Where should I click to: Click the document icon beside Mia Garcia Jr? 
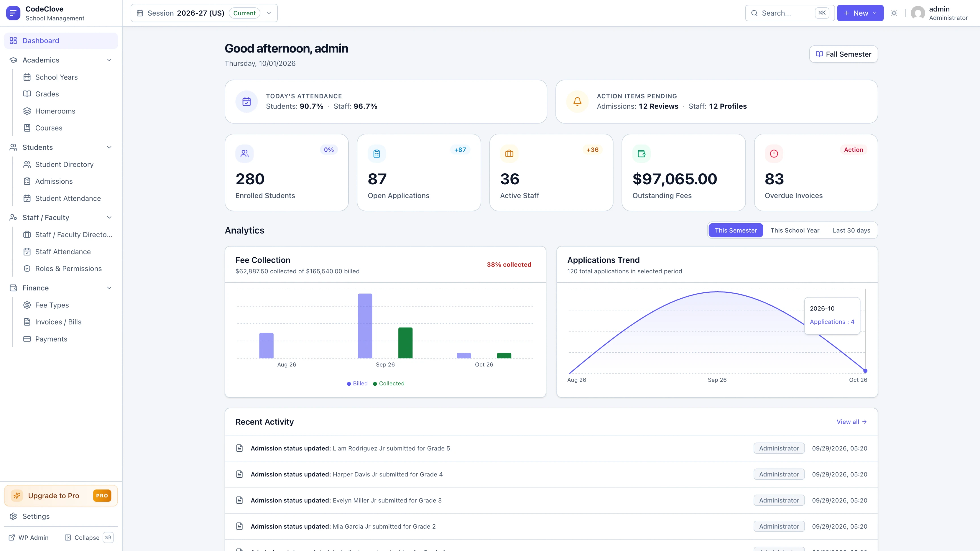239,526
